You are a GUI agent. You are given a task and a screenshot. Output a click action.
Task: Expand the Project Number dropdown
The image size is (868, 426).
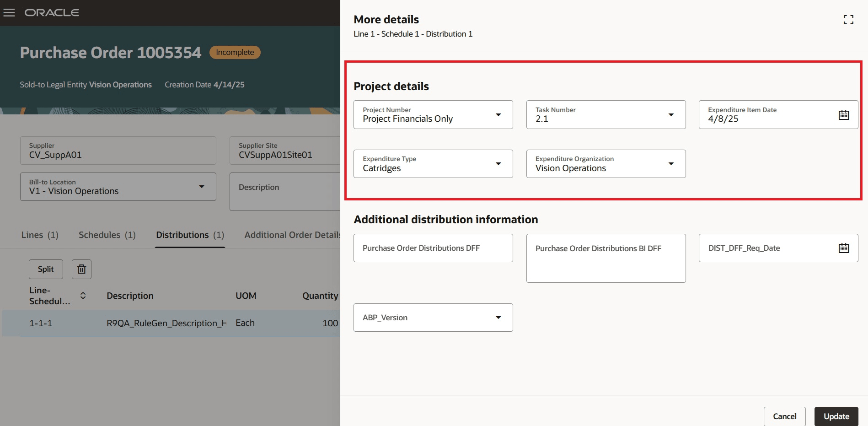point(498,115)
